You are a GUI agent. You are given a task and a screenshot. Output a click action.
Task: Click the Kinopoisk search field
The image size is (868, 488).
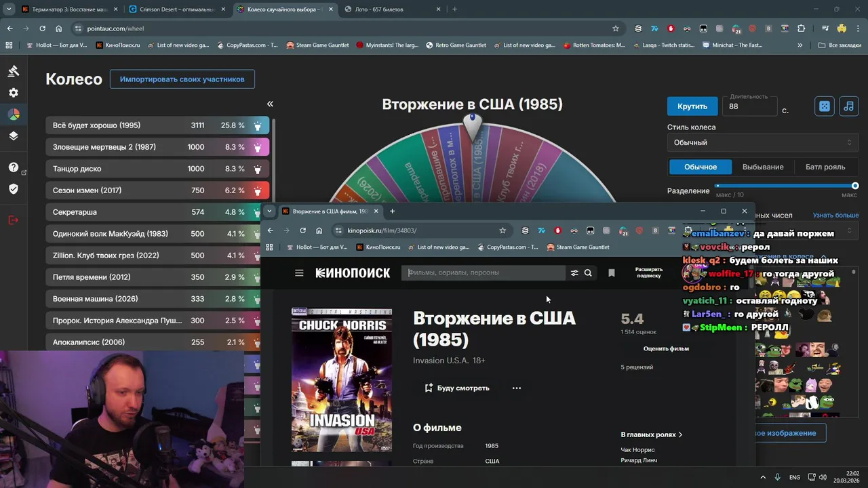(485, 272)
